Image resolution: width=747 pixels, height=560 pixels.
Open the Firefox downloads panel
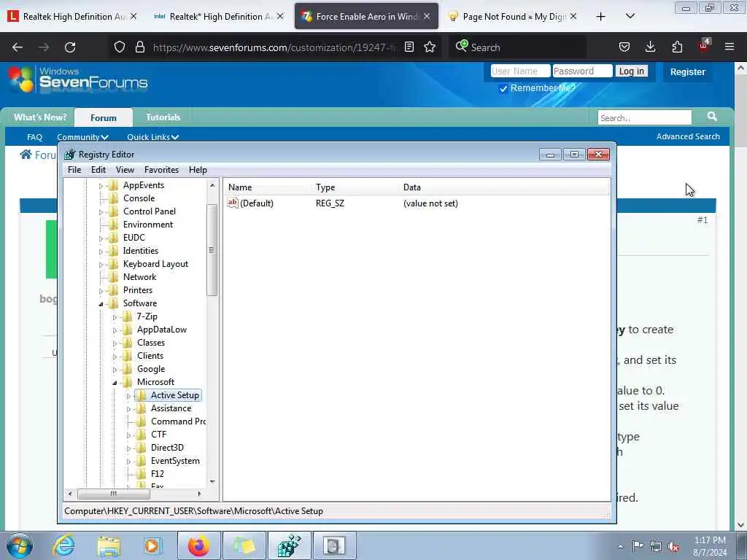coord(650,47)
